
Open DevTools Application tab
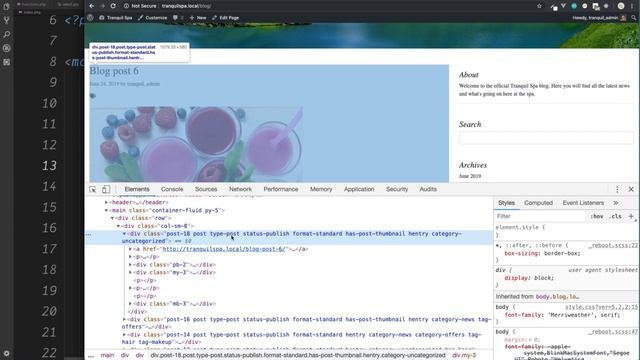click(359, 189)
